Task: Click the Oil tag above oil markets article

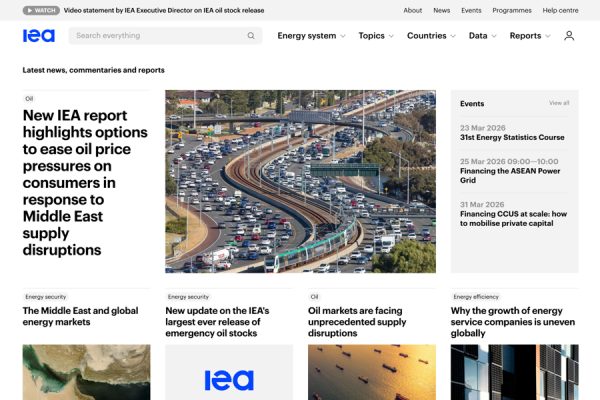Action: pos(314,297)
